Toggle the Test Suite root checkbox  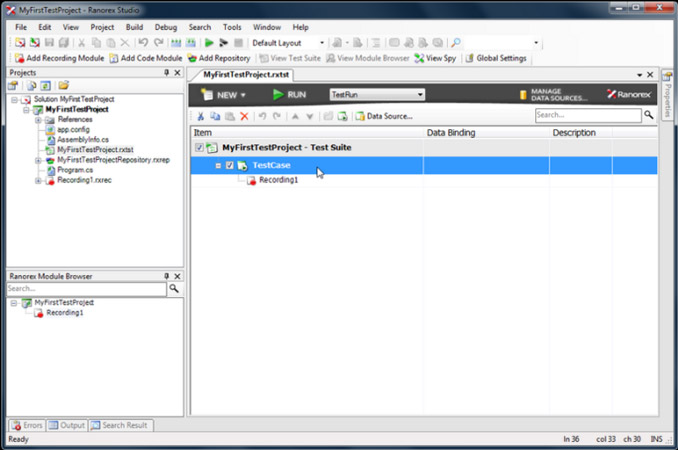coord(199,147)
